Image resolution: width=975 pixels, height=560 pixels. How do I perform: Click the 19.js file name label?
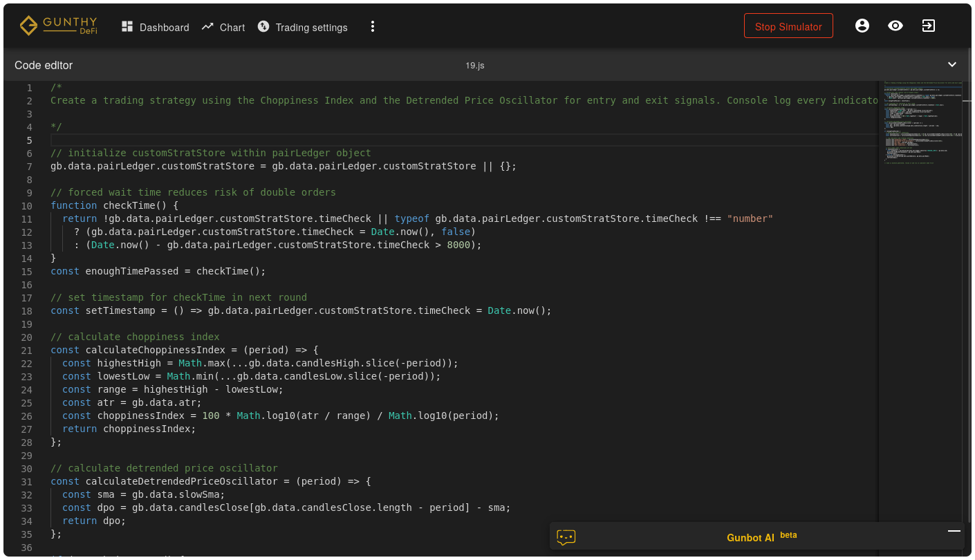tap(474, 65)
